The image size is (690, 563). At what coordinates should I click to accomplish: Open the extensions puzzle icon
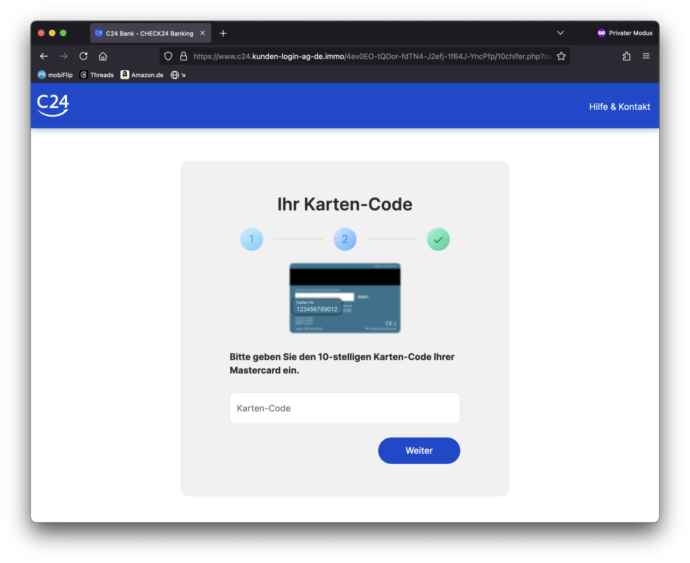point(627,56)
